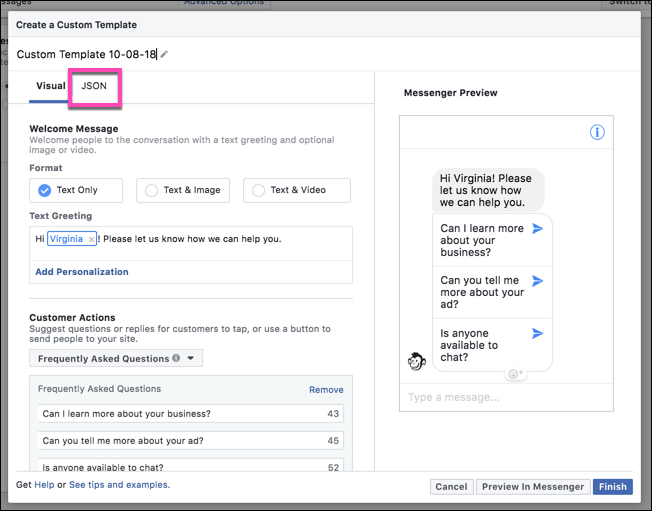Edit 'Is anyone available to chat?' field
This screenshot has width=652, height=511.
tap(191, 466)
